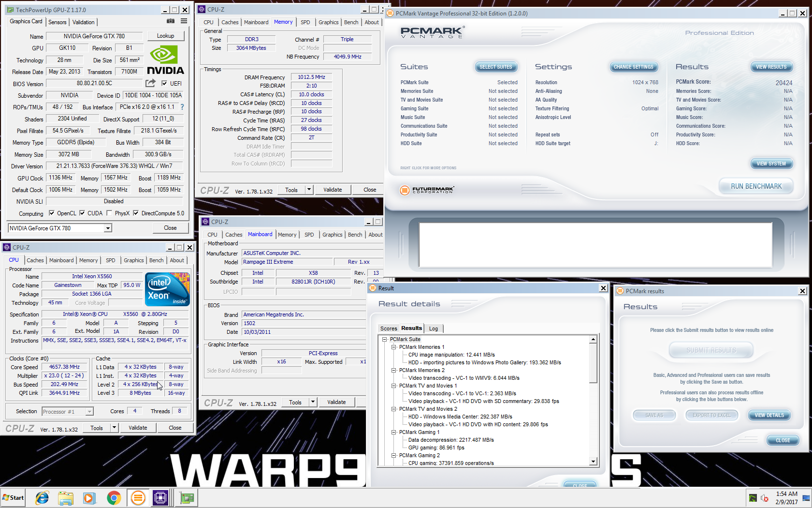Click the Memory-tab CPU-Z window title icon

pos(202,9)
